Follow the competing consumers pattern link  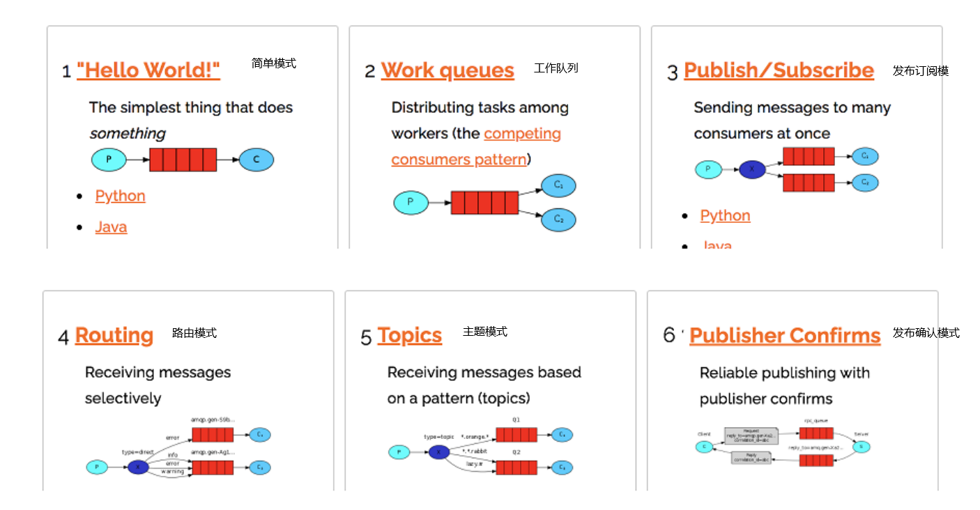(522, 134)
